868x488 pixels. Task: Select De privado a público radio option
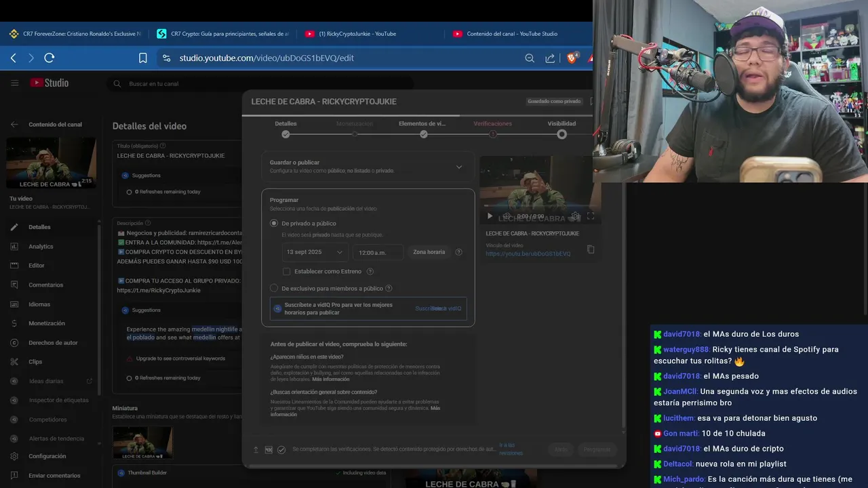[x=274, y=223]
